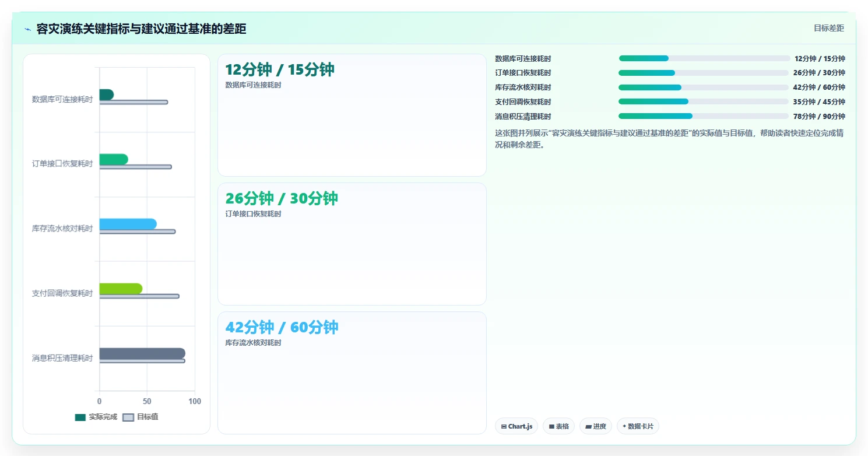Click the 支付回调恢复耗时 chart axis label
Image resolution: width=868 pixels, height=456 pixels.
(x=62, y=293)
